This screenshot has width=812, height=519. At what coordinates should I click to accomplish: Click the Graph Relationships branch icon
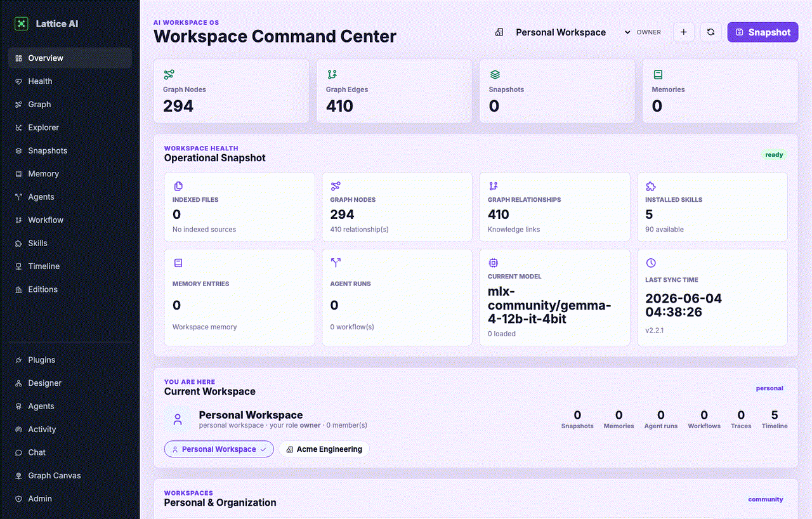click(x=494, y=186)
